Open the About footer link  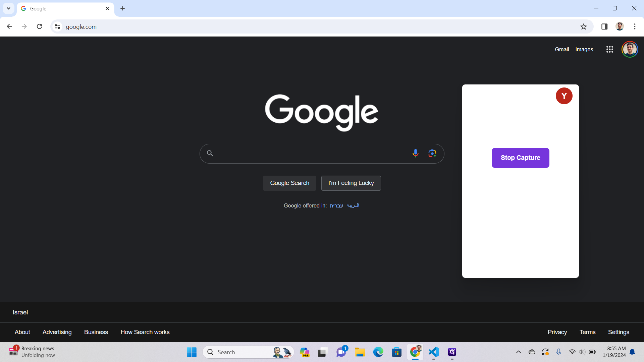click(x=22, y=332)
